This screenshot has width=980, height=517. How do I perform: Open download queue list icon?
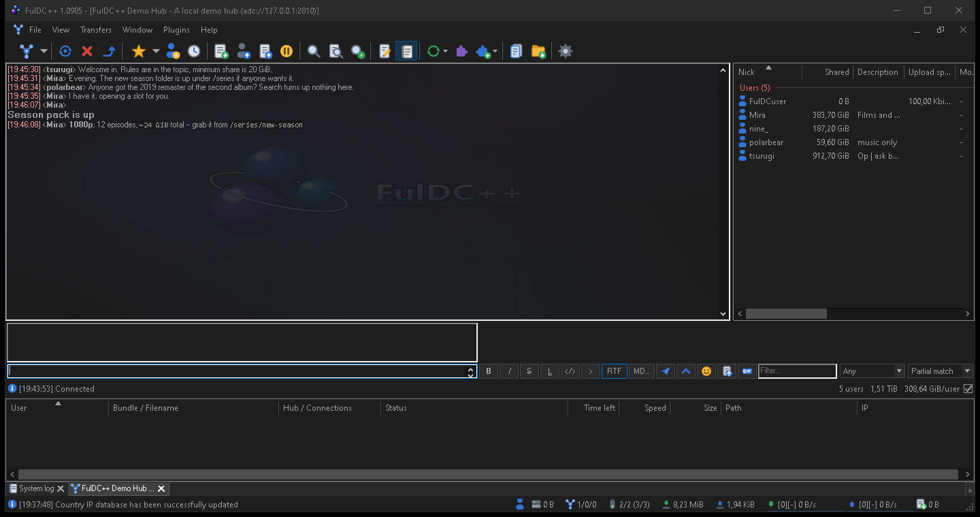tap(221, 51)
